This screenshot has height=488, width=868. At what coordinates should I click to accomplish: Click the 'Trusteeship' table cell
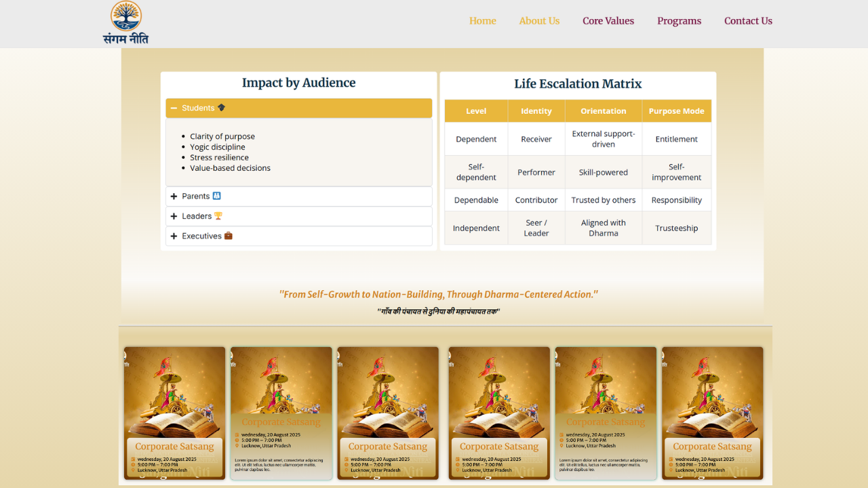677,228
